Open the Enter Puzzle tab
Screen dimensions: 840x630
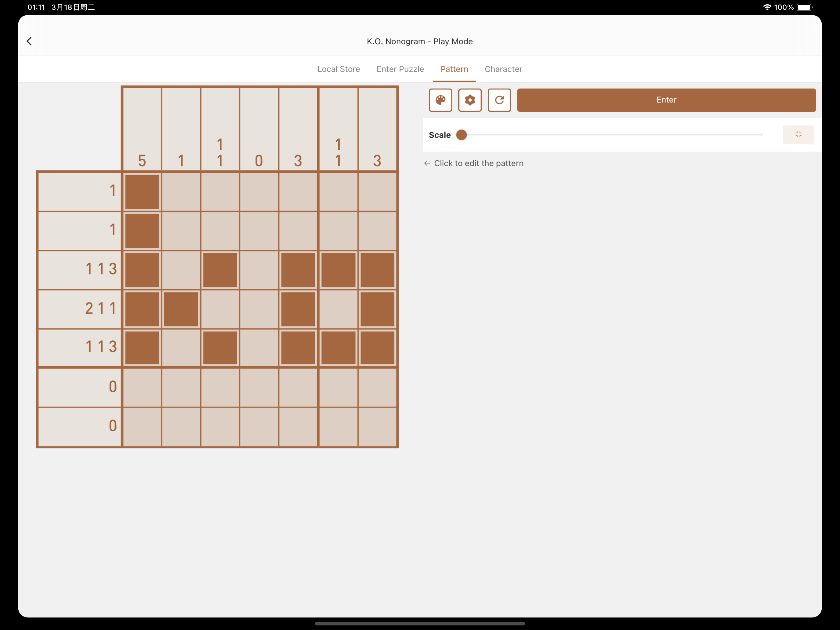pos(400,69)
